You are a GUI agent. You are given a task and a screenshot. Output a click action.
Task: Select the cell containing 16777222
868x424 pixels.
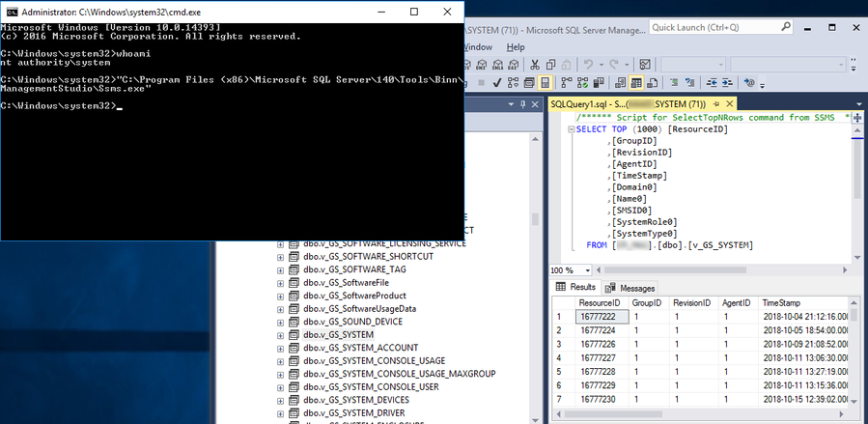602,316
